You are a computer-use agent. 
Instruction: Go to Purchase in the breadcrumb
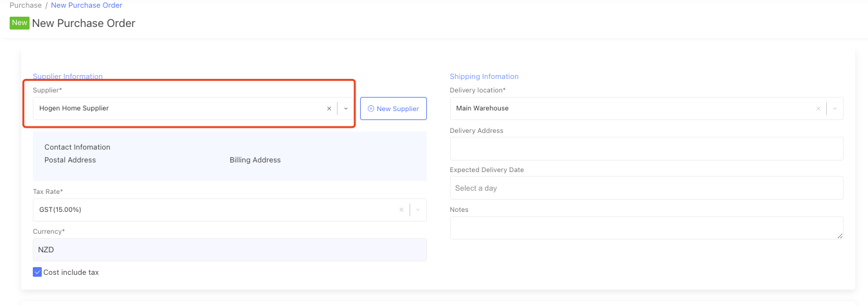(26, 5)
